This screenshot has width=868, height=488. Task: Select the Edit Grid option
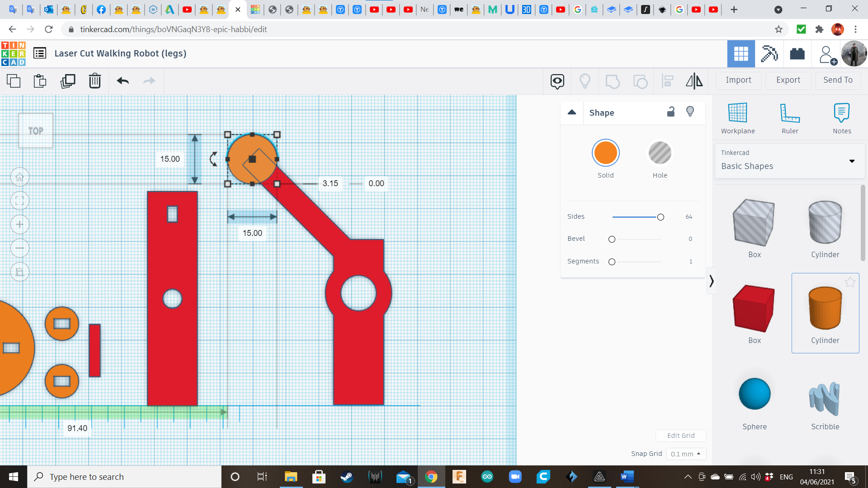pyautogui.click(x=681, y=435)
